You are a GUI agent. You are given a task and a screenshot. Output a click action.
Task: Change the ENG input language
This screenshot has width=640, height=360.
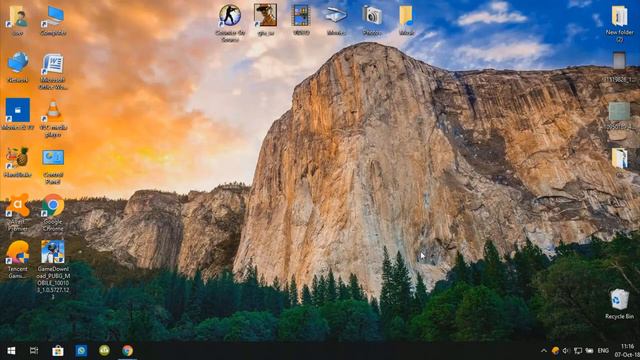coord(603,351)
